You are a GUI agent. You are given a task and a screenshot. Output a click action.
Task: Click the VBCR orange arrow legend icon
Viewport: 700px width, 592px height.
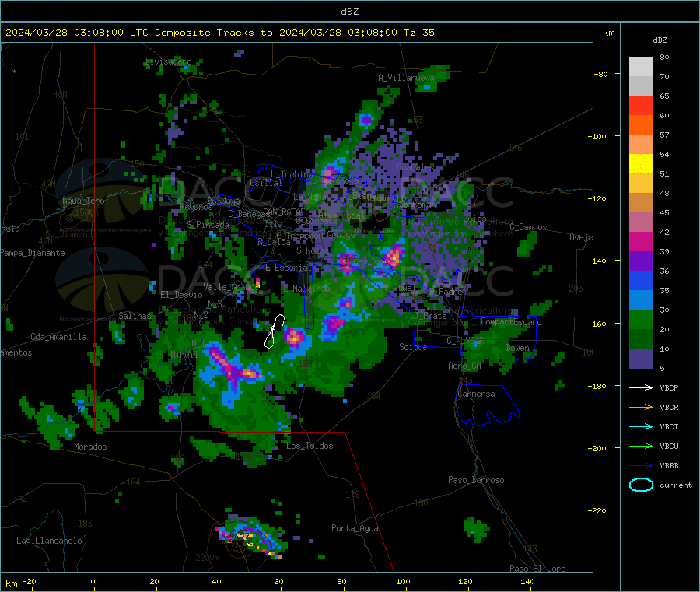(x=641, y=407)
